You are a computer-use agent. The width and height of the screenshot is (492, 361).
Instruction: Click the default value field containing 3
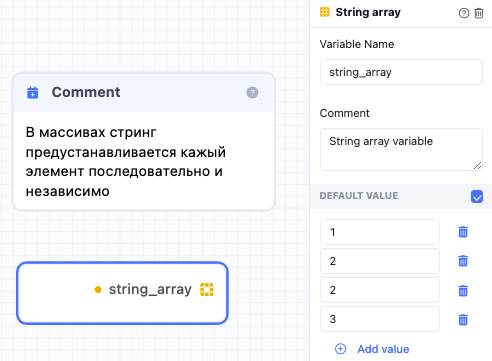pyautogui.click(x=380, y=319)
